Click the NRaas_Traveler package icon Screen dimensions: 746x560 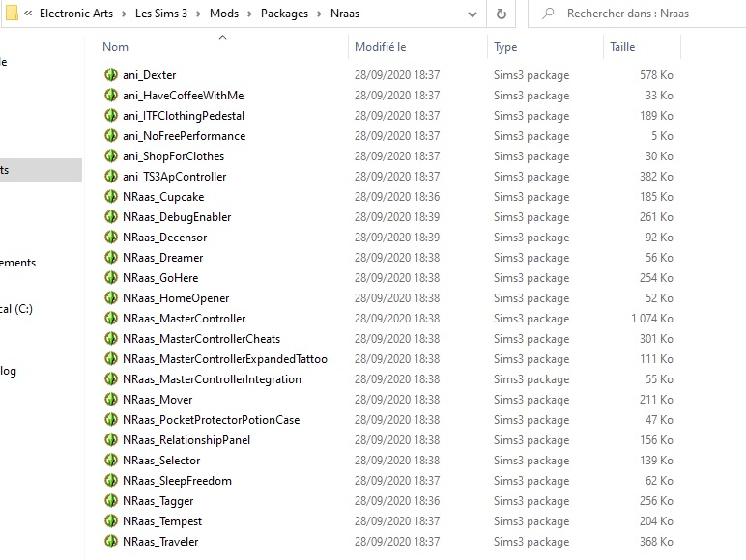pos(111,541)
